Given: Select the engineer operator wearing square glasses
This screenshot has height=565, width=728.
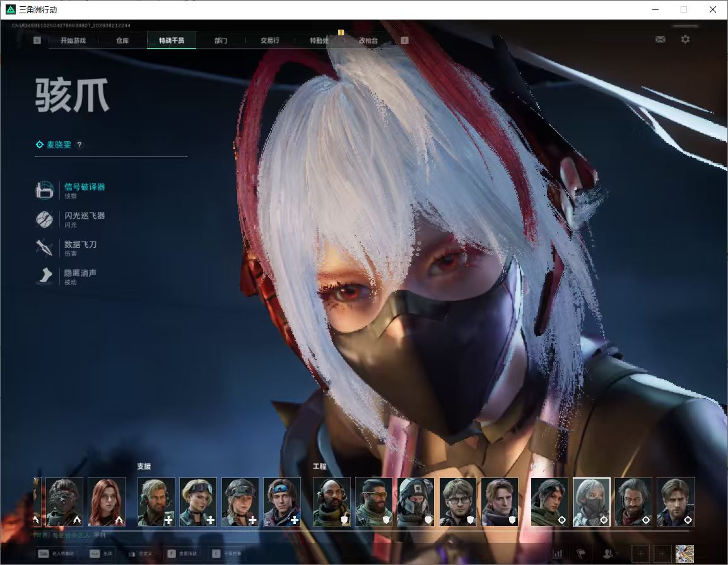Looking at the screenshot, I should click(458, 502).
